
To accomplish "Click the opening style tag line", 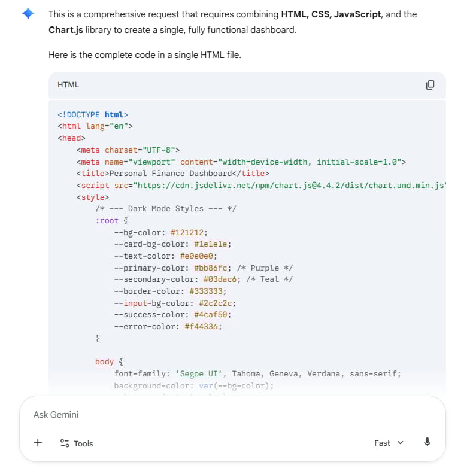I will pos(93,197).
